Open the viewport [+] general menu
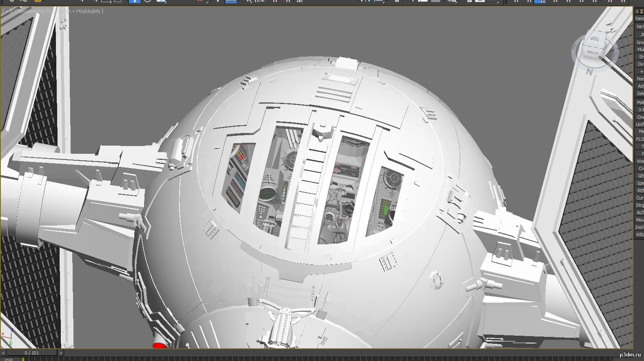Viewport: 644px width, 361px height. coord(7,11)
